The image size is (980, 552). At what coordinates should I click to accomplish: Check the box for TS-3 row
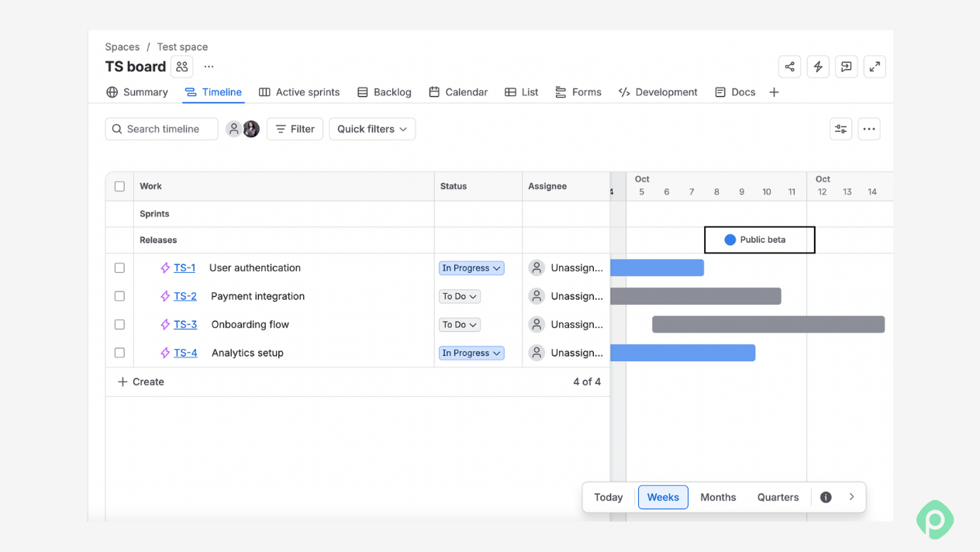pos(119,324)
